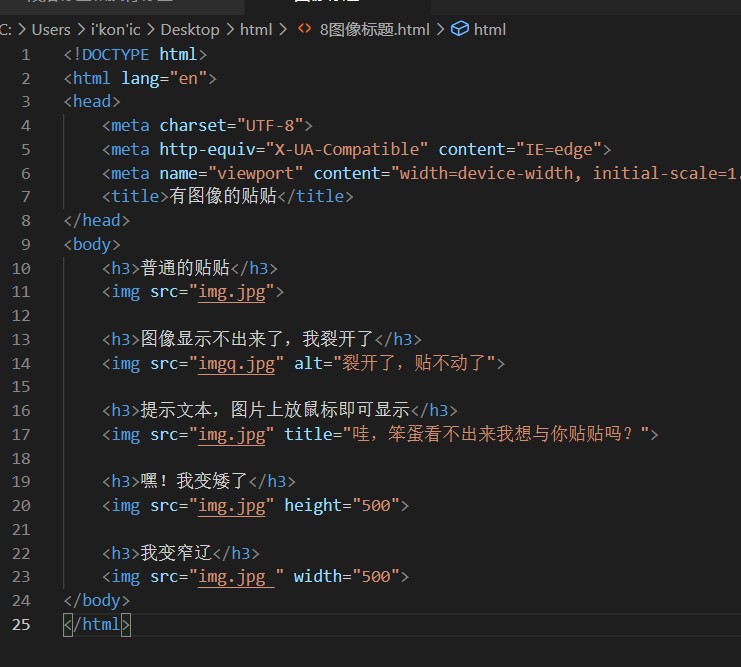Click the orange HTML file icon in breadcrumb
This screenshot has width=741, height=667.
click(x=304, y=29)
